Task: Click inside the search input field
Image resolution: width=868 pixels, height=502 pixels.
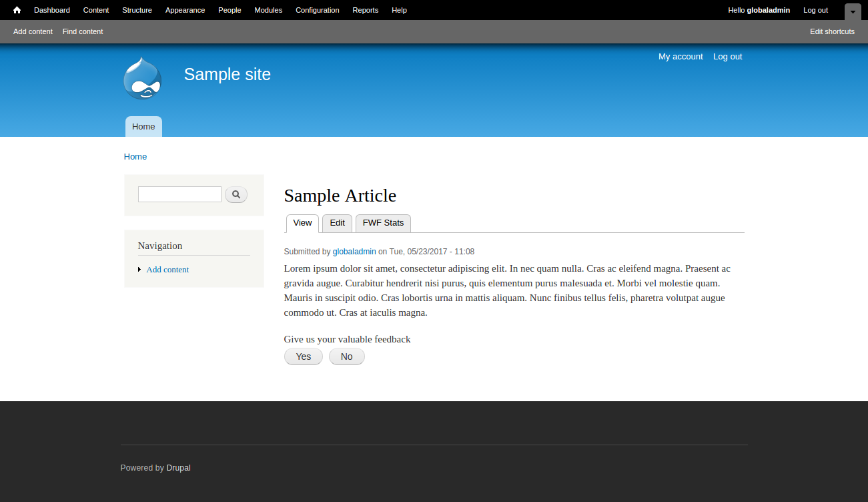Action: click(179, 194)
